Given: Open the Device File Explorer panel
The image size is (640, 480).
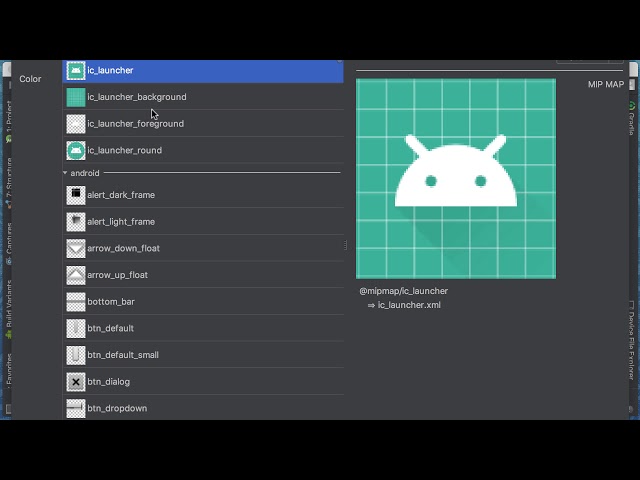Looking at the screenshot, I should [631, 341].
